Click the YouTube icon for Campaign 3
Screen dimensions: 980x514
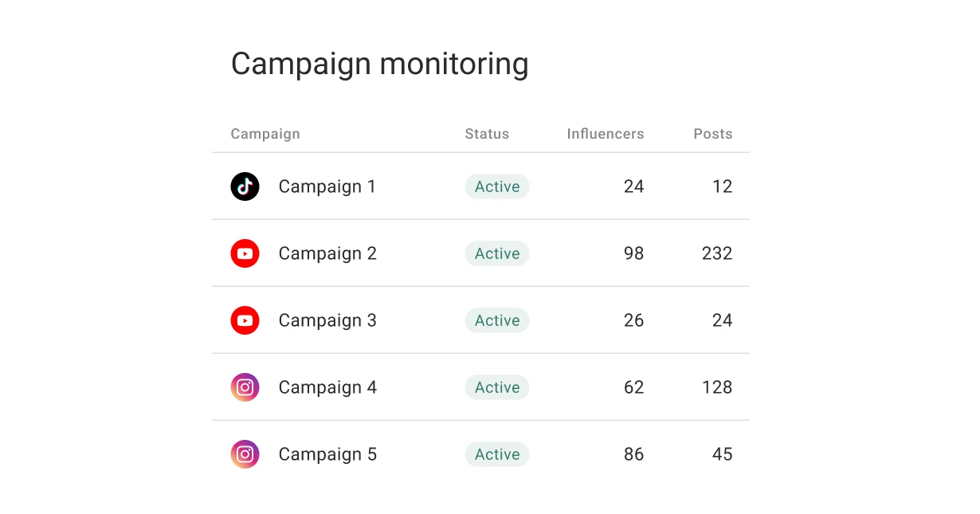(245, 320)
